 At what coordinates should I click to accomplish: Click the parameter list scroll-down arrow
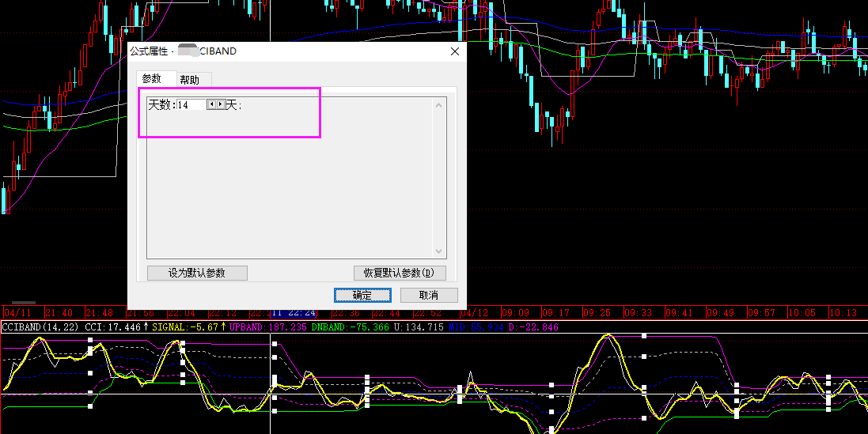coord(439,251)
